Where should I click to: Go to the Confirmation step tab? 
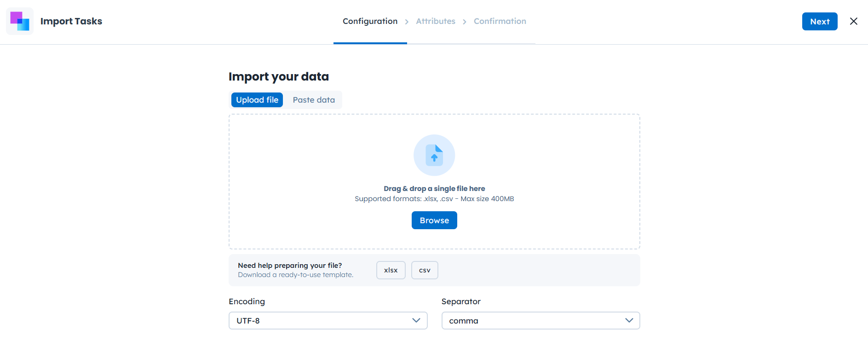pyautogui.click(x=500, y=21)
